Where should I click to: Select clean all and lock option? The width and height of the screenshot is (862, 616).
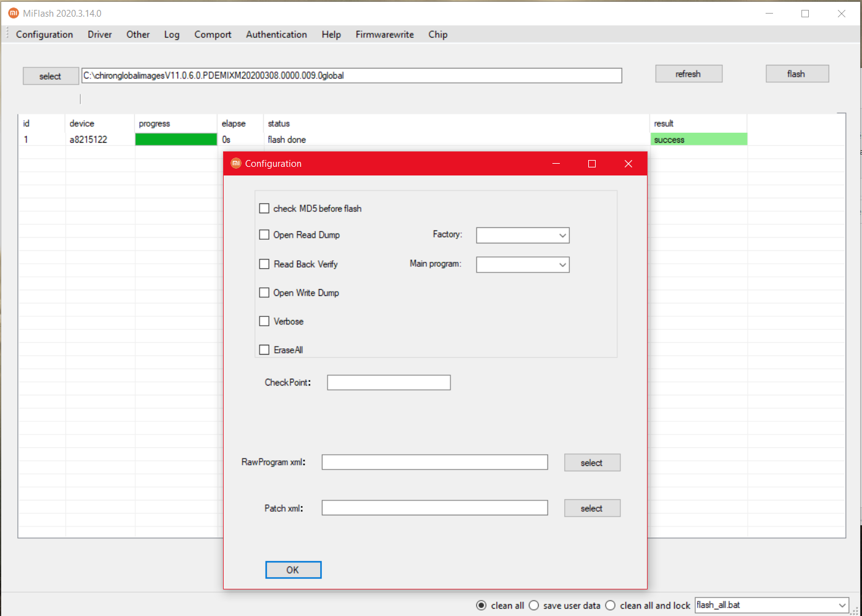pyautogui.click(x=611, y=605)
